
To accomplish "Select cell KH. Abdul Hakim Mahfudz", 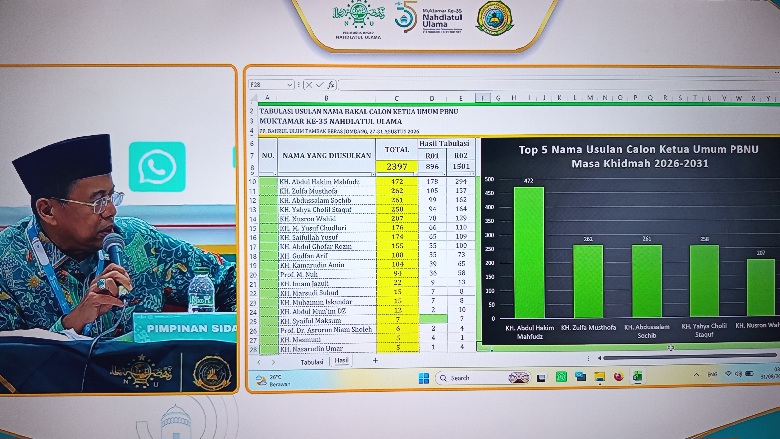I will (x=326, y=182).
